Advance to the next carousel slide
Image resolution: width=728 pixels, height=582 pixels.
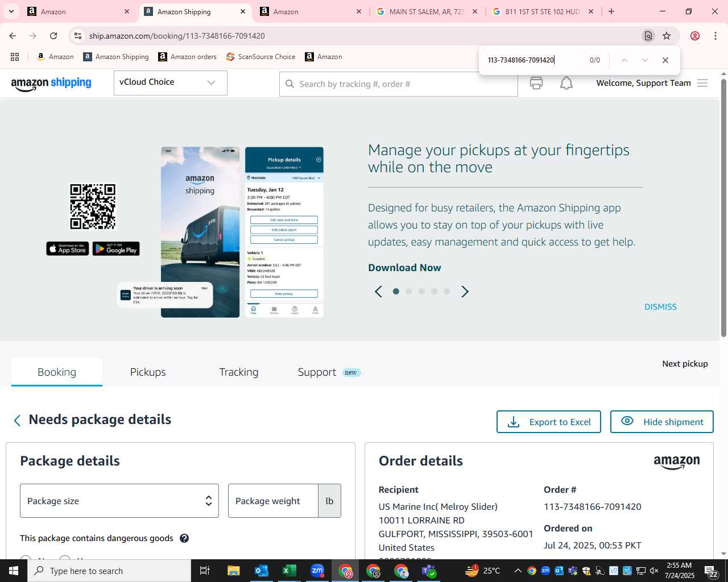(x=465, y=292)
